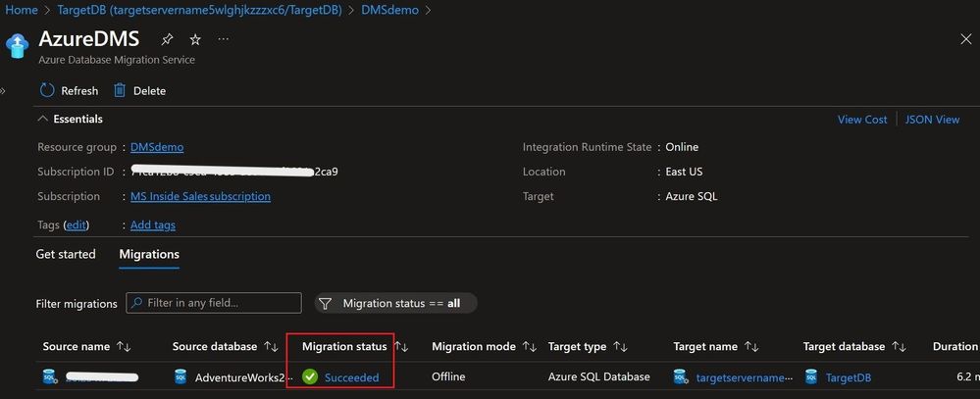Open the more options ellipsis beside AzureDMS
Screen dimensions: 980x399
[x=223, y=39]
